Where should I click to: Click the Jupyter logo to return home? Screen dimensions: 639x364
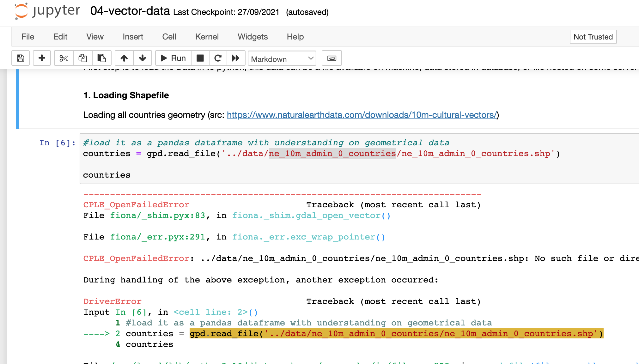(46, 11)
